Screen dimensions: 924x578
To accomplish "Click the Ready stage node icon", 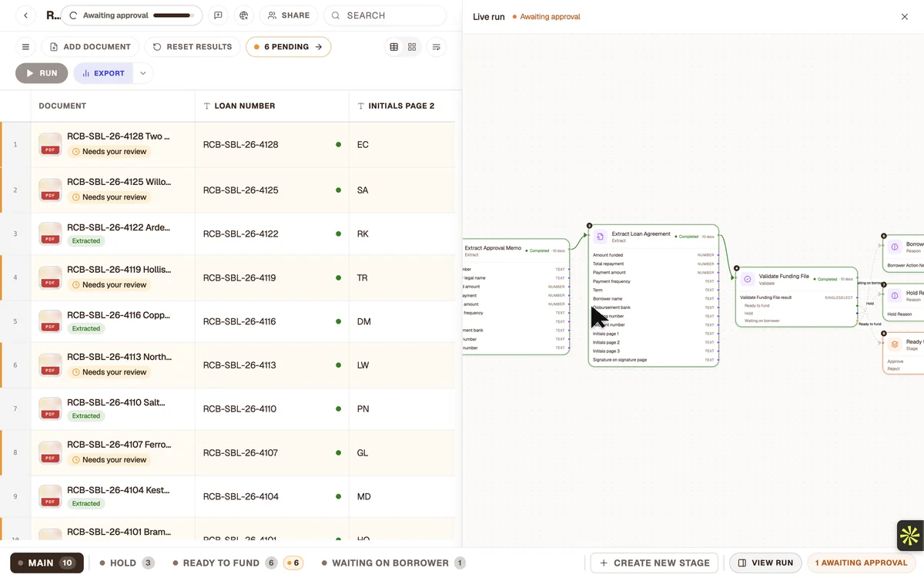I will 895,344.
